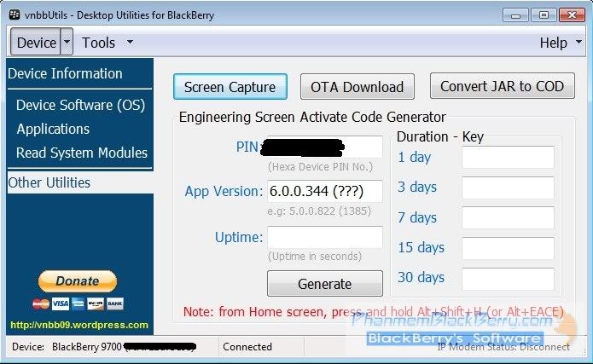Click the 30 days key field
The image size is (593, 364).
point(508,279)
